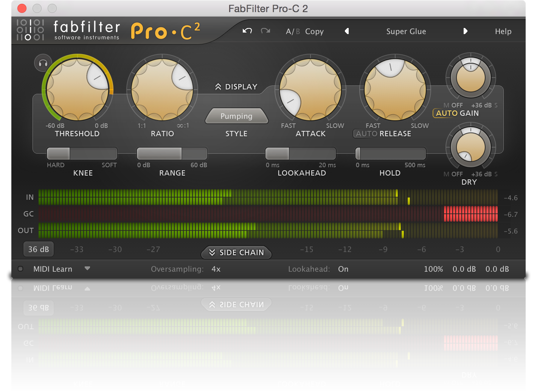Open the Super Glue preset menu
Image resolution: width=537 pixels, height=392 pixels.
406,31
